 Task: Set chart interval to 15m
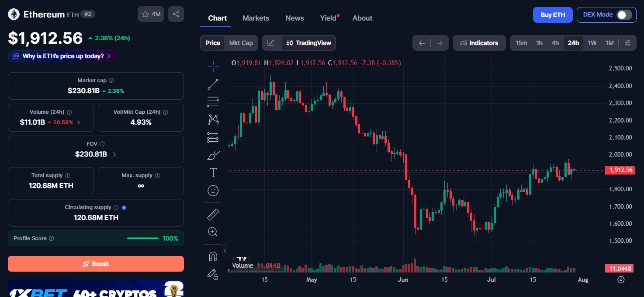pos(521,43)
